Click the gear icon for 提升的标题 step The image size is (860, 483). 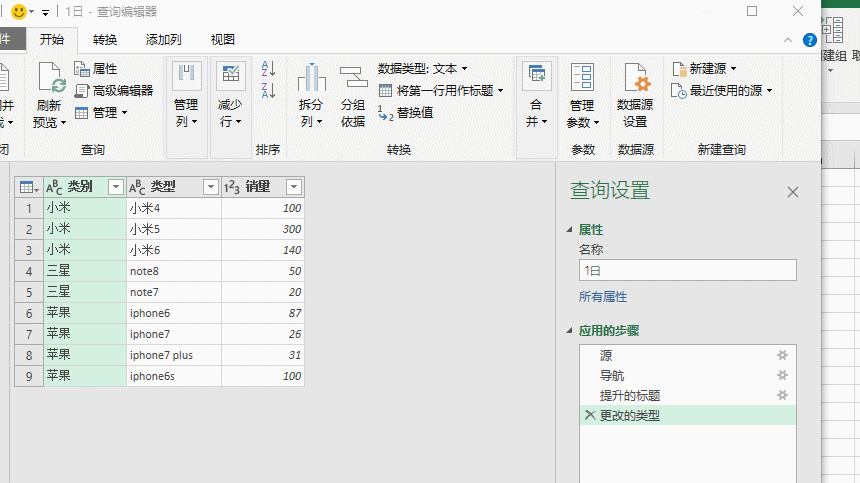(x=782, y=395)
